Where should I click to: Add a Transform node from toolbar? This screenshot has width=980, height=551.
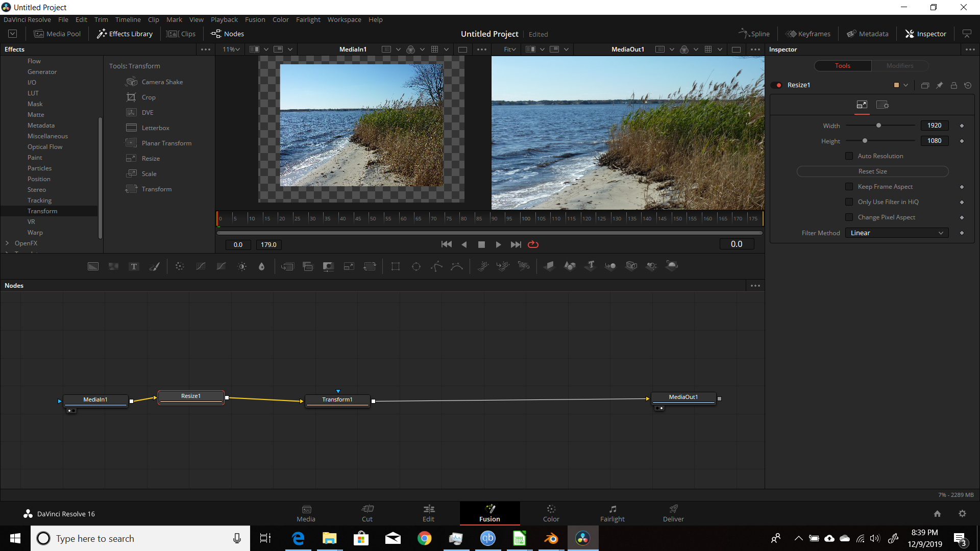(370, 266)
